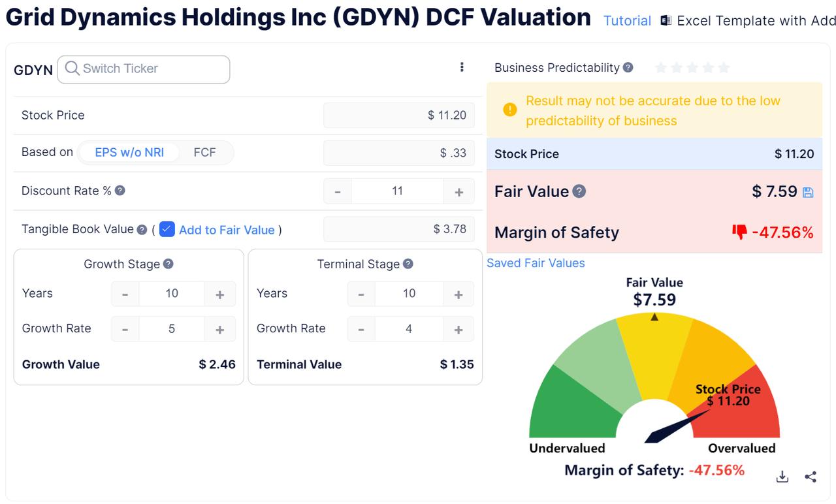This screenshot has width=836, height=504.
Task: Decrease Growth Stage years with minus button
Action: [125, 294]
